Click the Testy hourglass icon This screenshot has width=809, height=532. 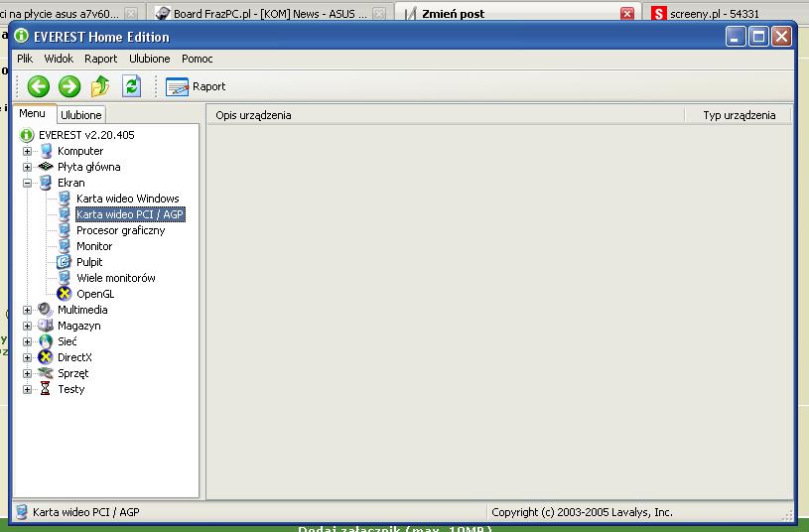46,388
